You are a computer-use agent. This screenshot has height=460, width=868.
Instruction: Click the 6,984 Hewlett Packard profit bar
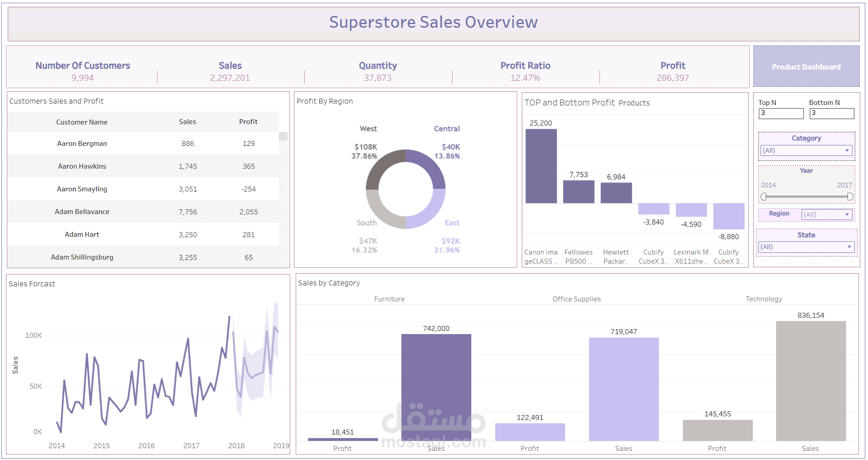click(616, 193)
